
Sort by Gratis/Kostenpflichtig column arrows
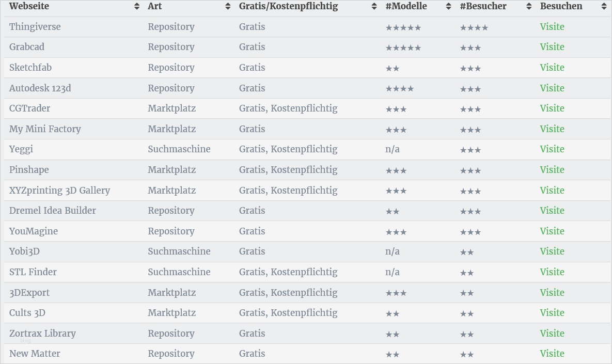374,7
